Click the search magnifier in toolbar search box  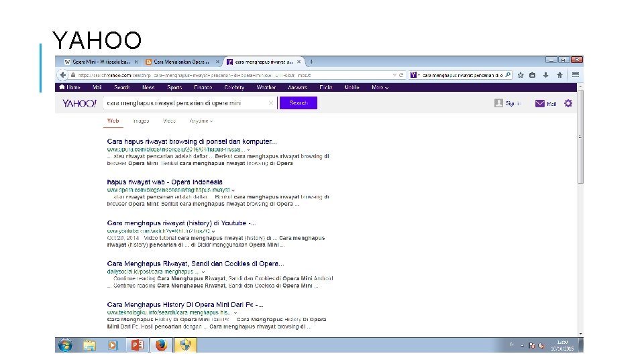(x=508, y=75)
